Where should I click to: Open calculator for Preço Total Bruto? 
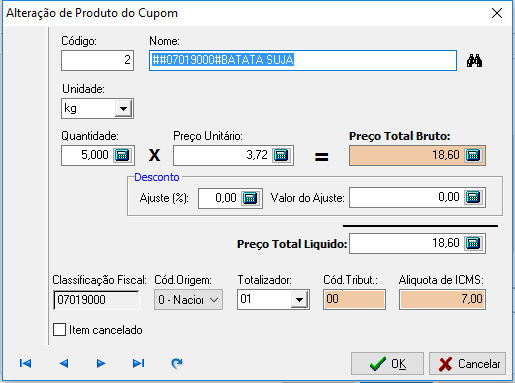pos(473,155)
